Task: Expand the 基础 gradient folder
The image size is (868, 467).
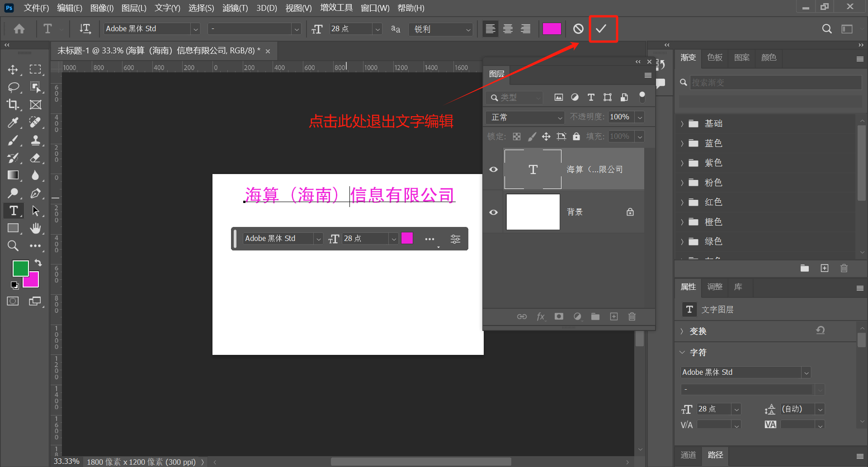Action: [x=682, y=123]
